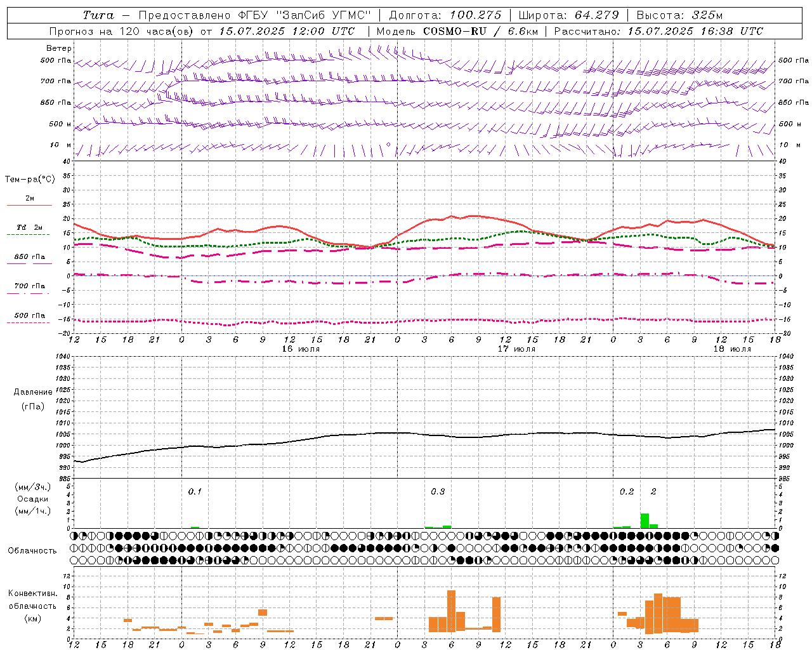Select the forecast start "15.07.2025 12:00 UTC"
The image size is (812, 650).
pos(287,31)
